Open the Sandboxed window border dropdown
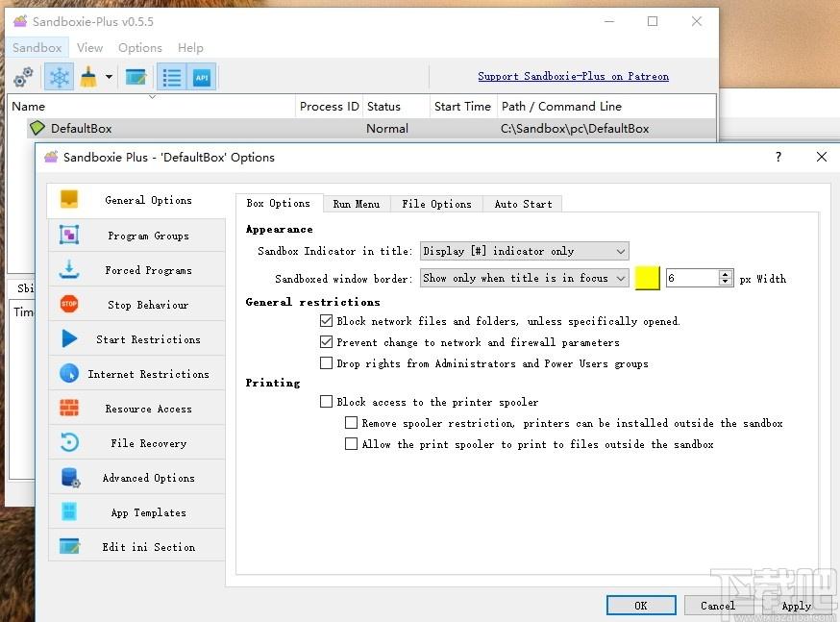 [524, 278]
